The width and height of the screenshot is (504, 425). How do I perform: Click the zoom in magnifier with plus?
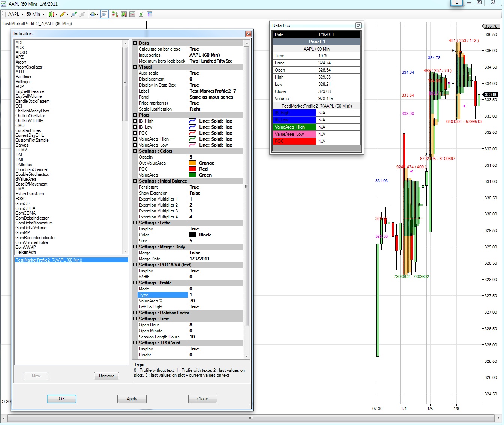tap(74, 14)
